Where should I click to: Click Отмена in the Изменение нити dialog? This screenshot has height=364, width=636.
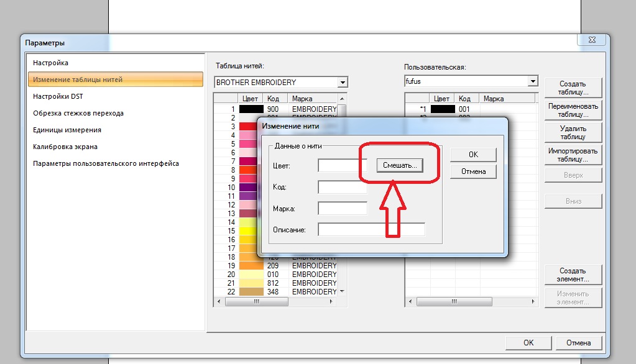pos(473,171)
